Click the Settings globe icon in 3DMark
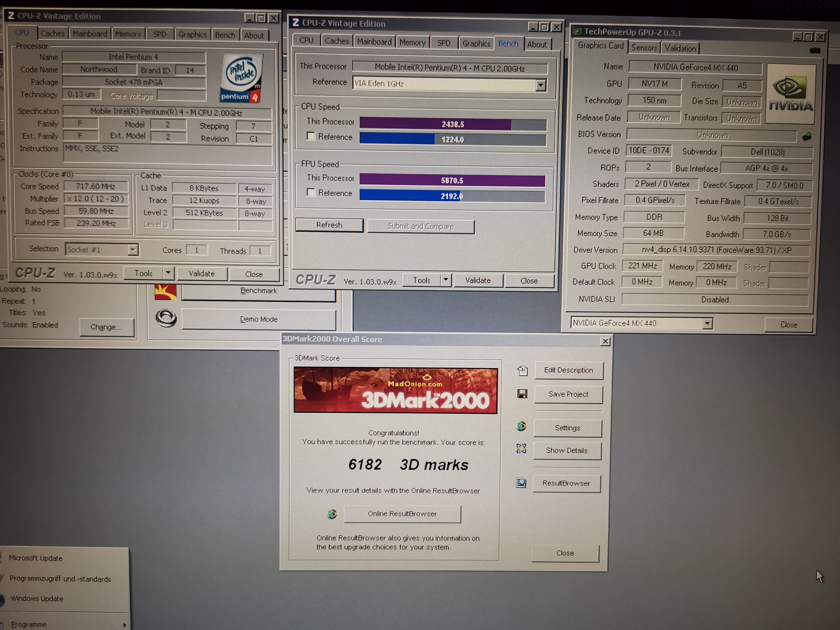Image resolution: width=840 pixels, height=630 pixels. point(521,427)
